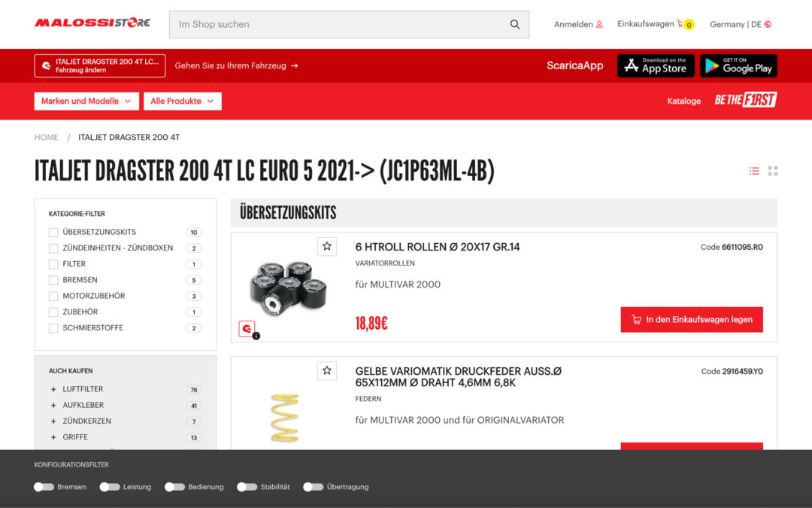
Task: Open the yellow spring product thumbnail
Action: [285, 418]
